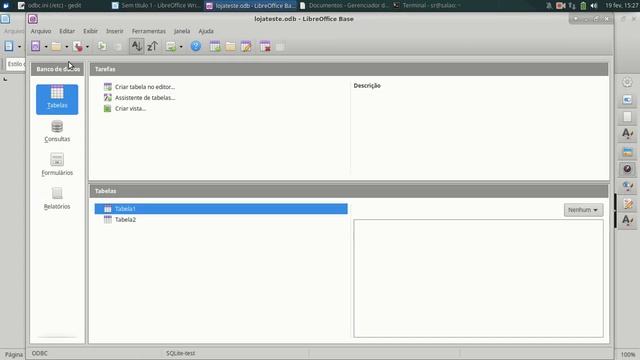Open the Inserir menu
640x360 pixels.
[115, 31]
